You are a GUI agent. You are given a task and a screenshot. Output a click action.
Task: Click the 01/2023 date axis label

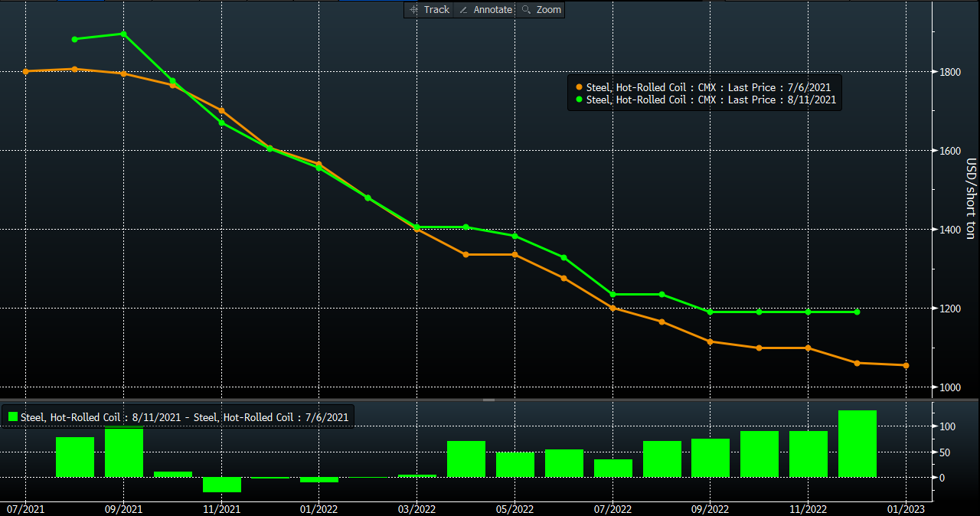point(906,508)
